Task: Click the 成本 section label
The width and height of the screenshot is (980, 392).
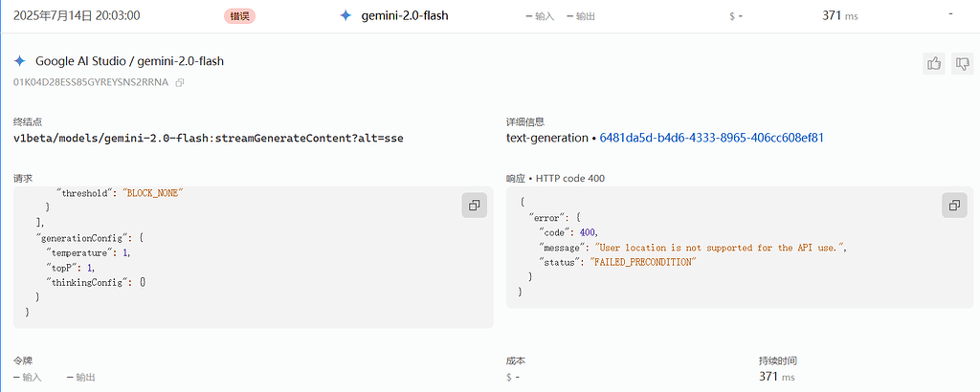Action: 516,360
